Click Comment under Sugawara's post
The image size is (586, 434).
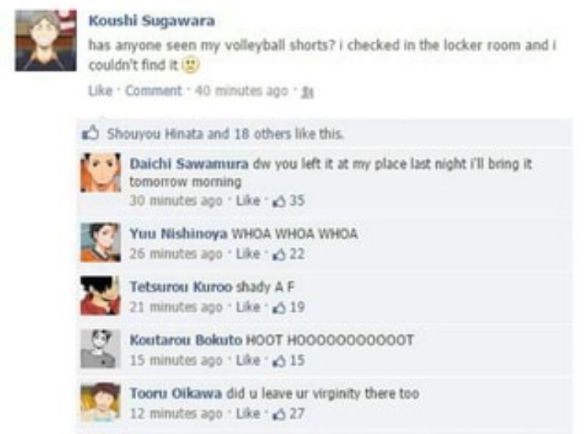[x=153, y=91]
